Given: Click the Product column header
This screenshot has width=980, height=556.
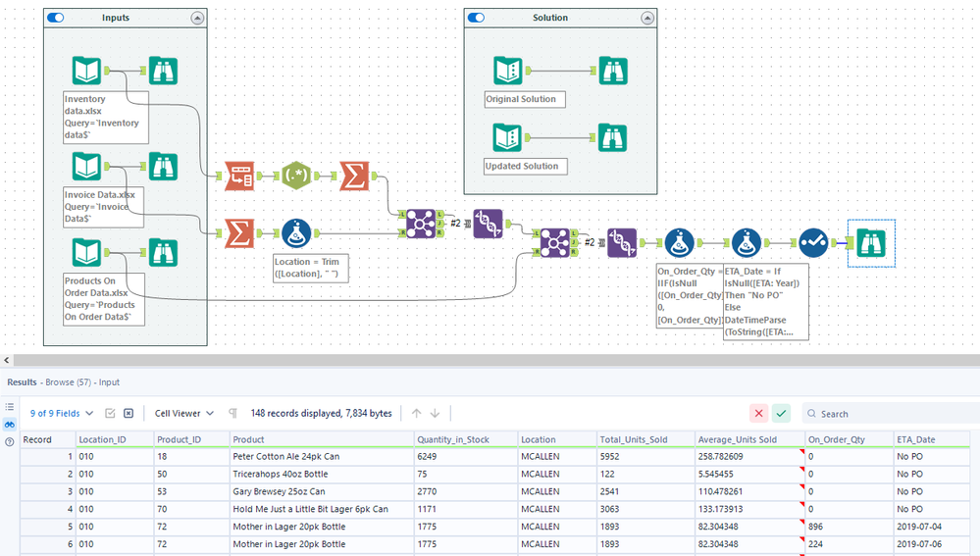Looking at the screenshot, I should pos(321,439).
